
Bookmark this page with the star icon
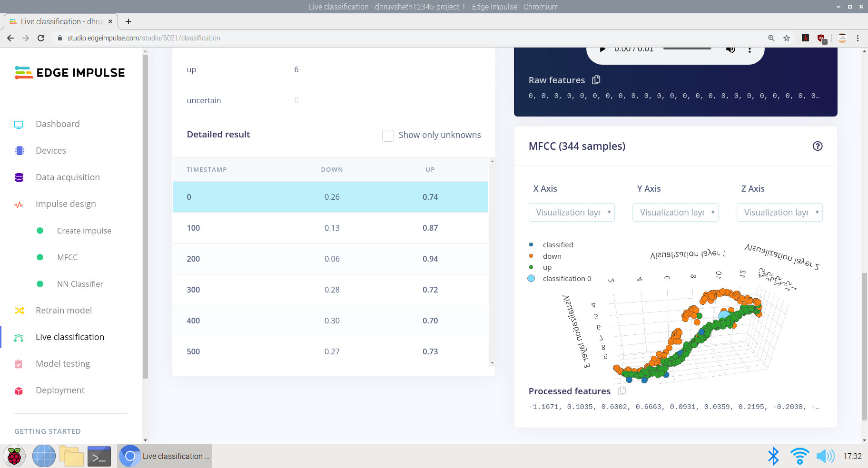787,38
